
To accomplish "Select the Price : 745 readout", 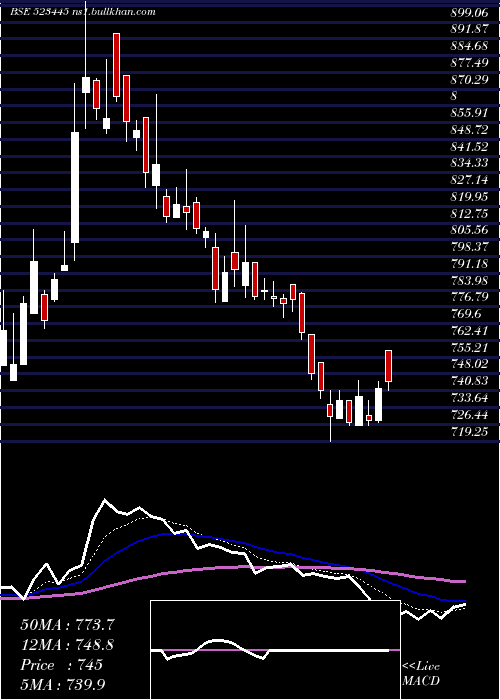I will tap(61, 665).
